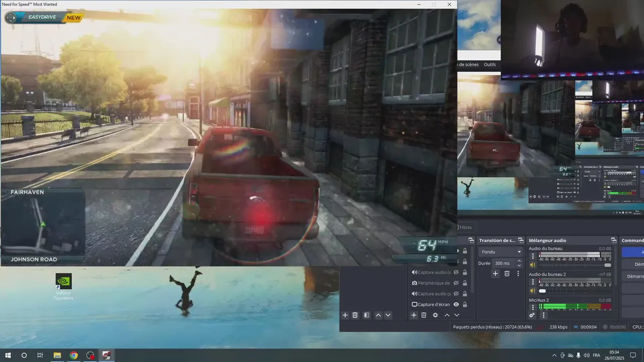This screenshot has width=644, height=362.
Task: Move the source up with the arrow right of the gear icon
Action: [447, 315]
